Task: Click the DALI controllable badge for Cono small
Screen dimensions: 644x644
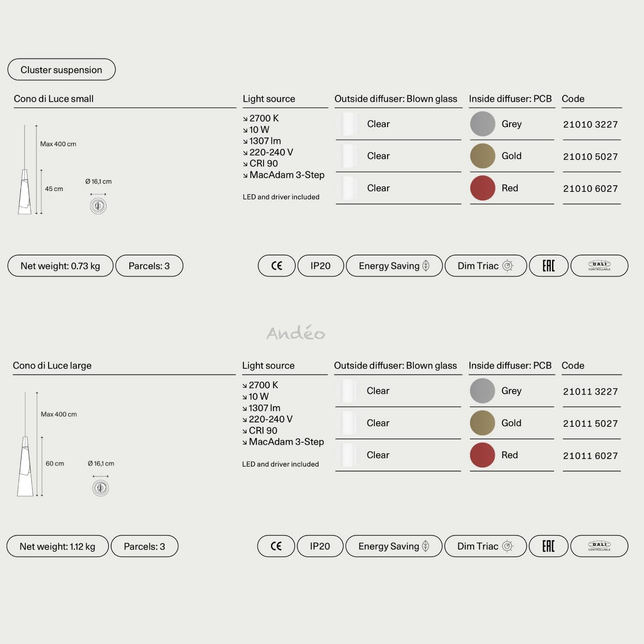Action: (599, 266)
